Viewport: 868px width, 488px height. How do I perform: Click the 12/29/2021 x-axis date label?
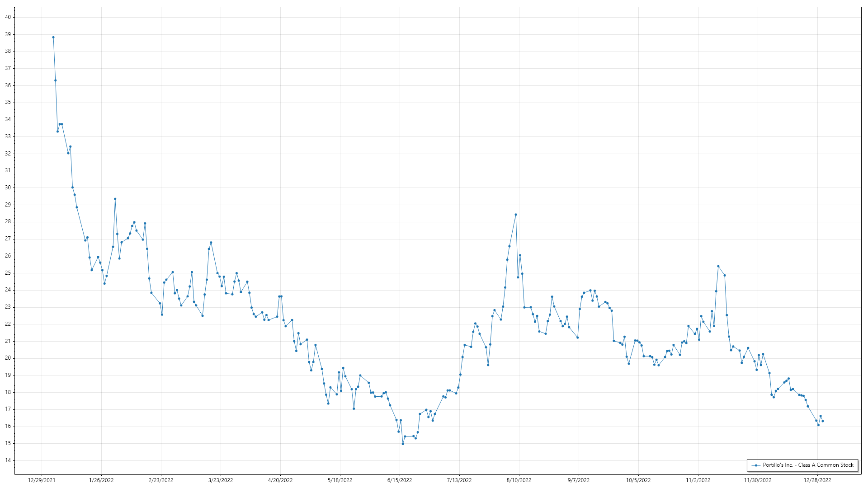point(42,480)
